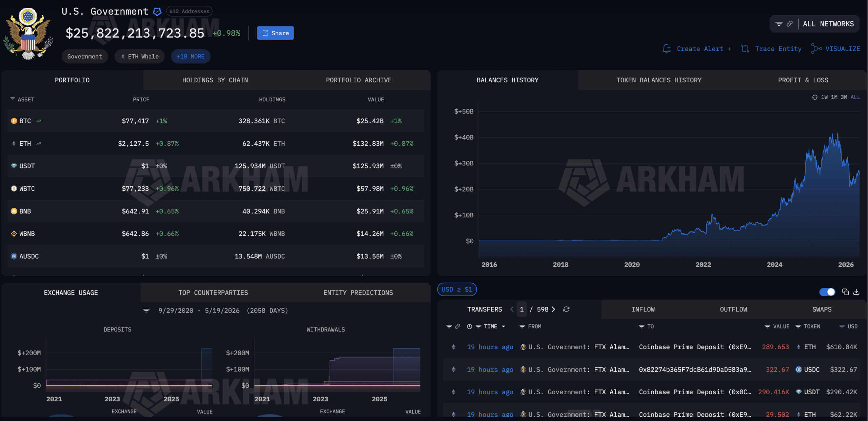Open the VISUALIZE graph icon

[x=816, y=49]
